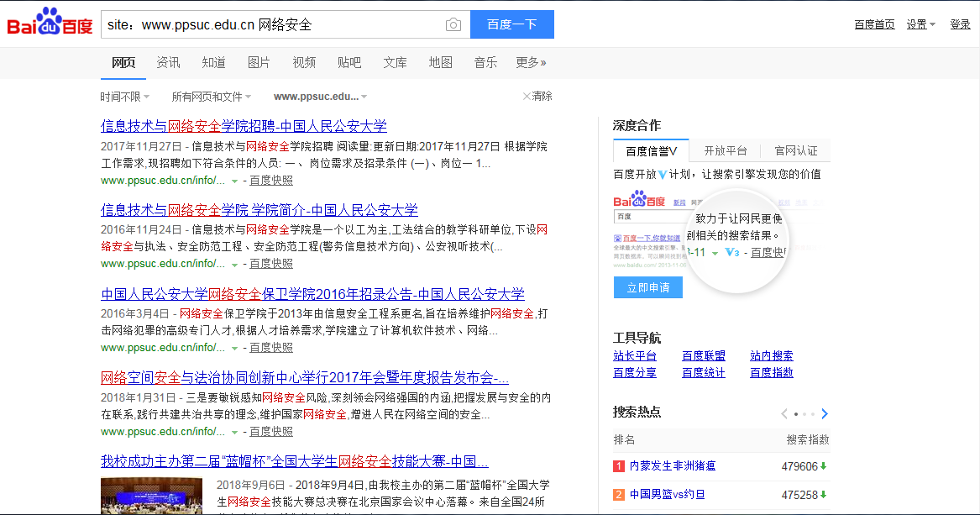Open 百度首页 link

[x=874, y=24]
